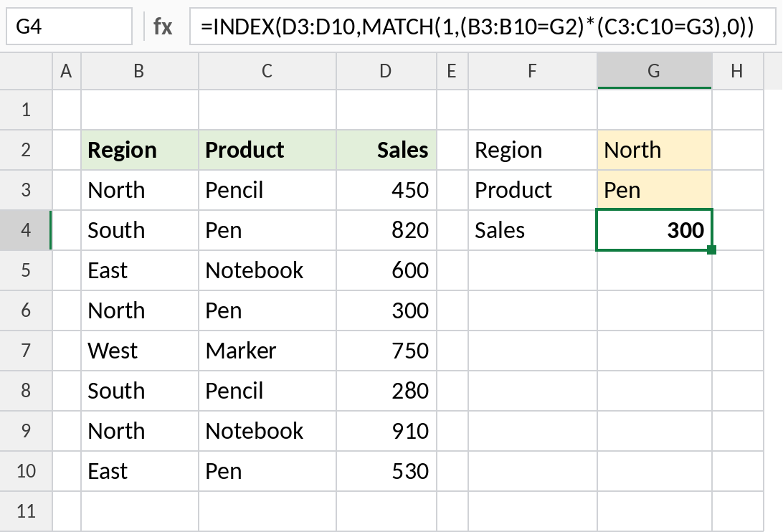Select column G header
The height and width of the screenshot is (532, 783).
pyautogui.click(x=654, y=72)
